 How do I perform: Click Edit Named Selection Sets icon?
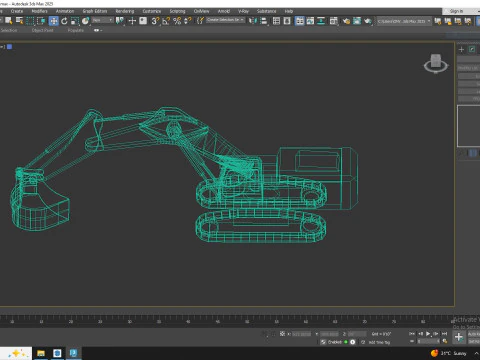tap(200, 21)
